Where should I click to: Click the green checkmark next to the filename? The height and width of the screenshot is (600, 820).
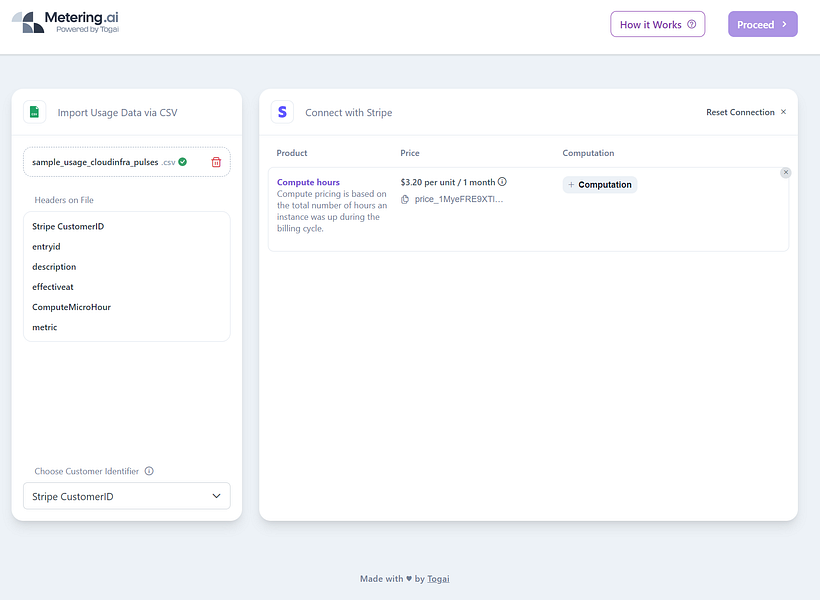coord(180,161)
